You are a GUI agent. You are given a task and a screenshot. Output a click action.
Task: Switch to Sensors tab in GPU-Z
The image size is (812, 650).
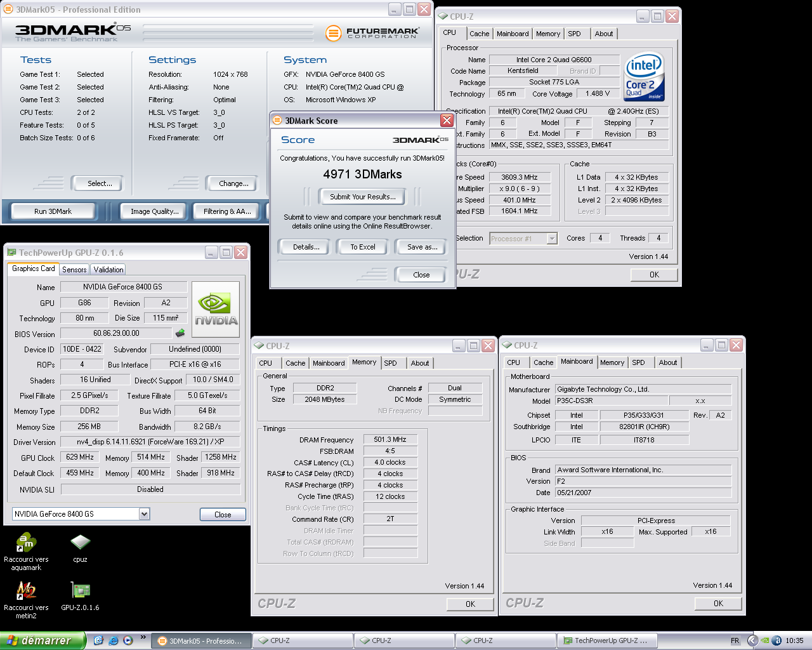74,270
